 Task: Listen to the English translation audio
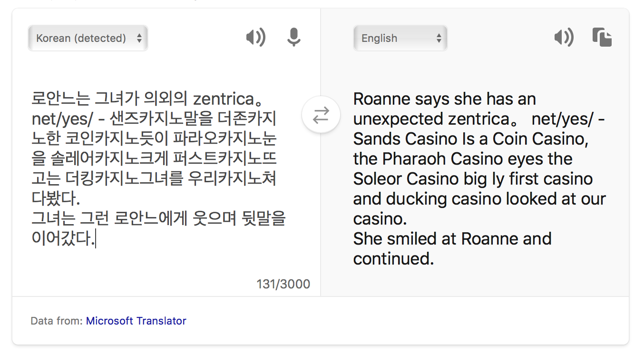564,38
